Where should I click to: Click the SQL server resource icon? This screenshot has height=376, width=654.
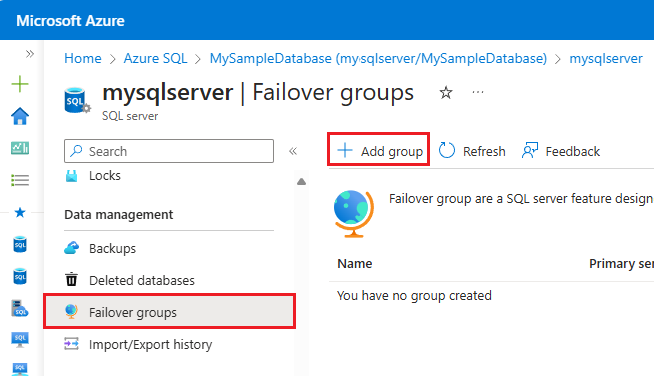(x=77, y=101)
